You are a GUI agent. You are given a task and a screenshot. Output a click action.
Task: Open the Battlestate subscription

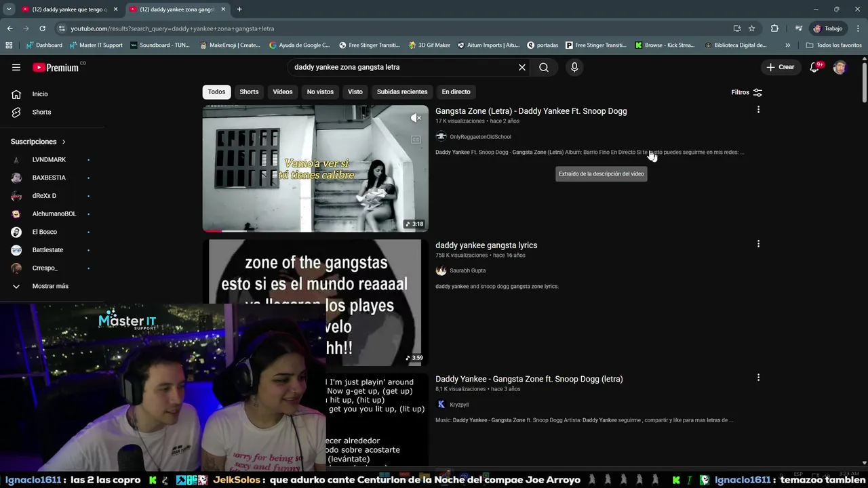(x=47, y=250)
